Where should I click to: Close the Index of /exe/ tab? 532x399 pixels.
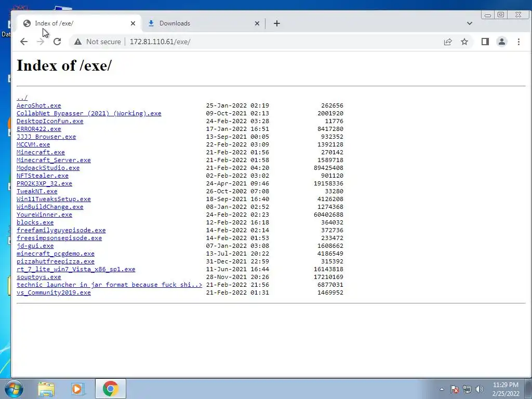(x=133, y=23)
